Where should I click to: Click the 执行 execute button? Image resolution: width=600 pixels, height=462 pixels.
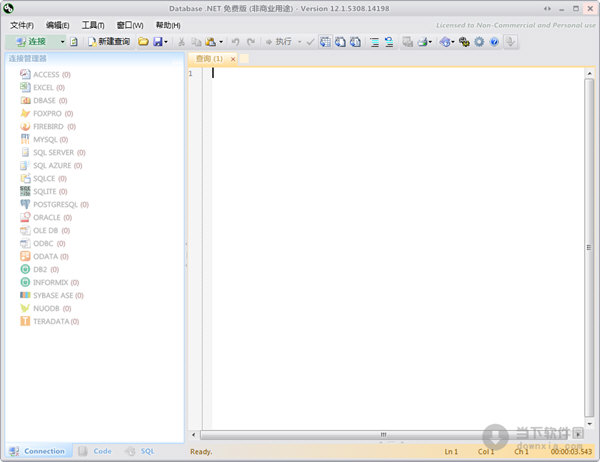(x=279, y=41)
